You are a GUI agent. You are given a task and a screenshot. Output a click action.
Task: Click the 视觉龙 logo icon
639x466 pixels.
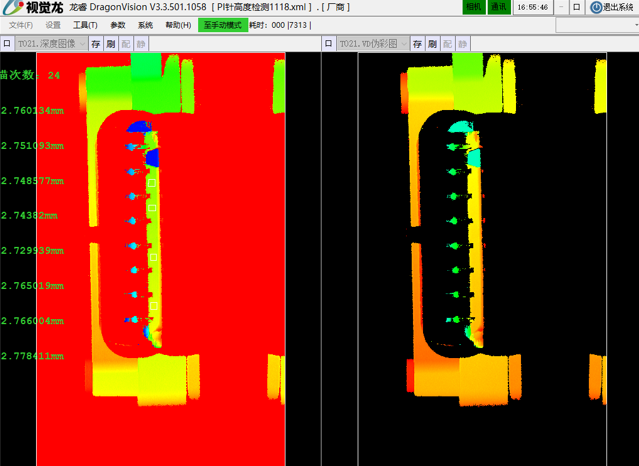pyautogui.click(x=14, y=8)
